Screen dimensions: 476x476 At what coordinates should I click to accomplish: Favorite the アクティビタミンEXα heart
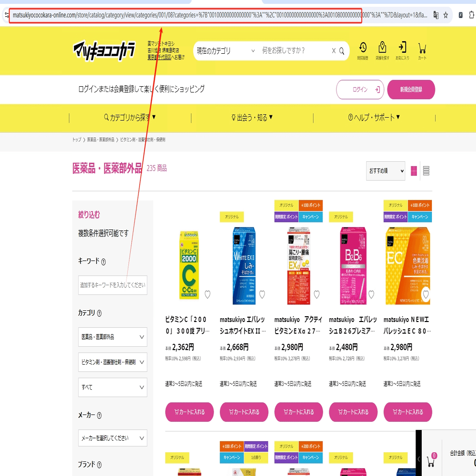click(317, 294)
